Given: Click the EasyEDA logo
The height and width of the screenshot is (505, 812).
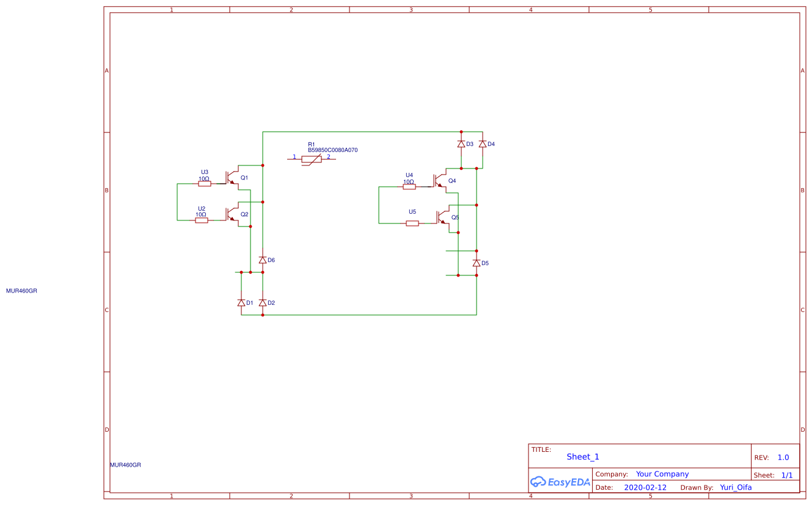Looking at the screenshot, I should pos(559,482).
